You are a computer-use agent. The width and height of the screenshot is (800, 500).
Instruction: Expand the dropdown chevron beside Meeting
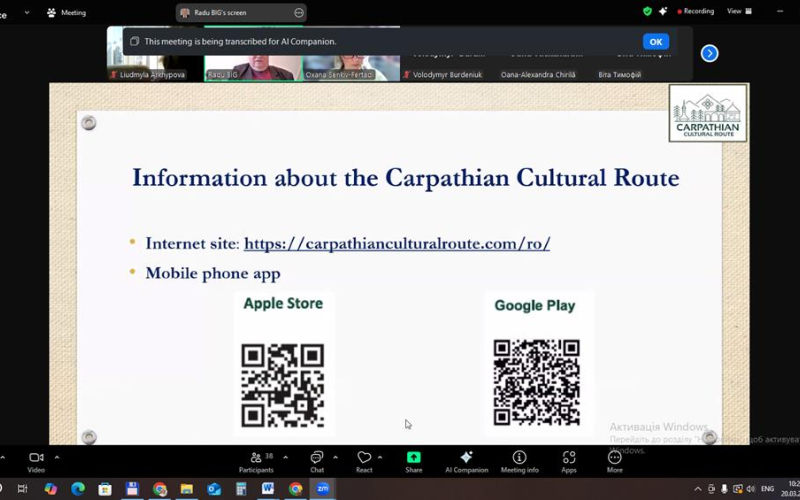pos(27,13)
